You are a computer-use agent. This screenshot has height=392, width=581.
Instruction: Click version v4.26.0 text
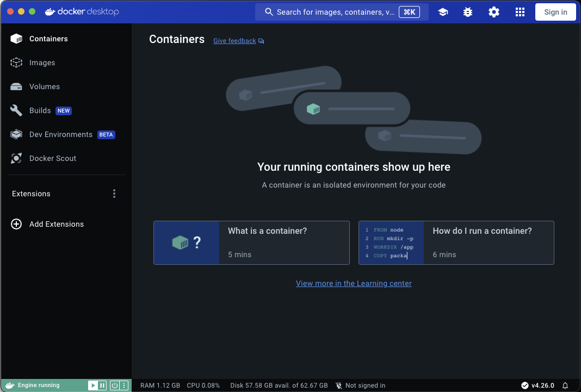point(543,385)
